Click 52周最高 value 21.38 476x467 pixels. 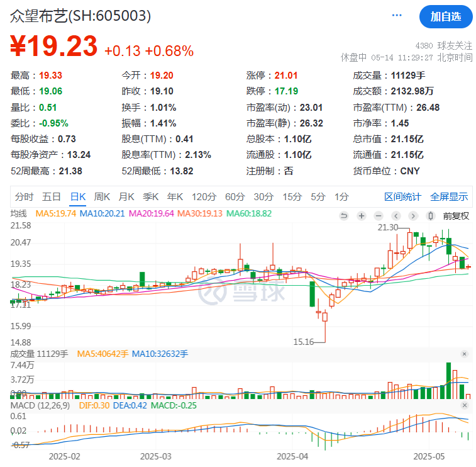(x=70, y=171)
